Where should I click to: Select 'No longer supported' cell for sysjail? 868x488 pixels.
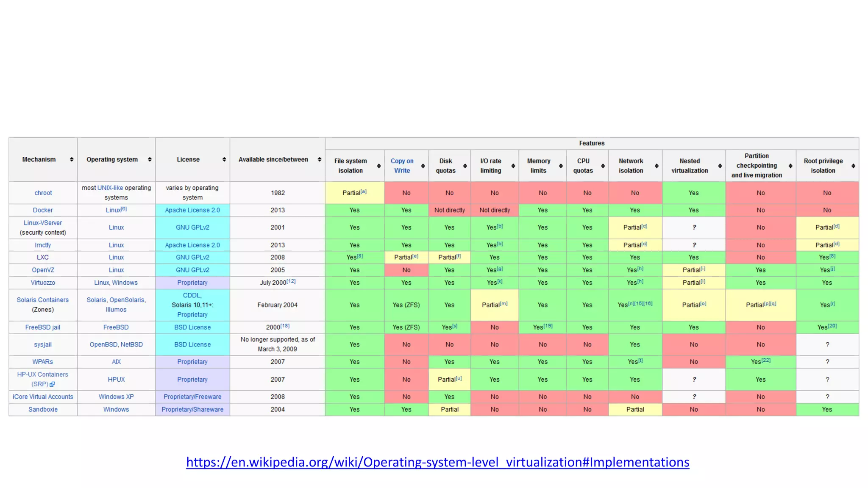coord(278,344)
